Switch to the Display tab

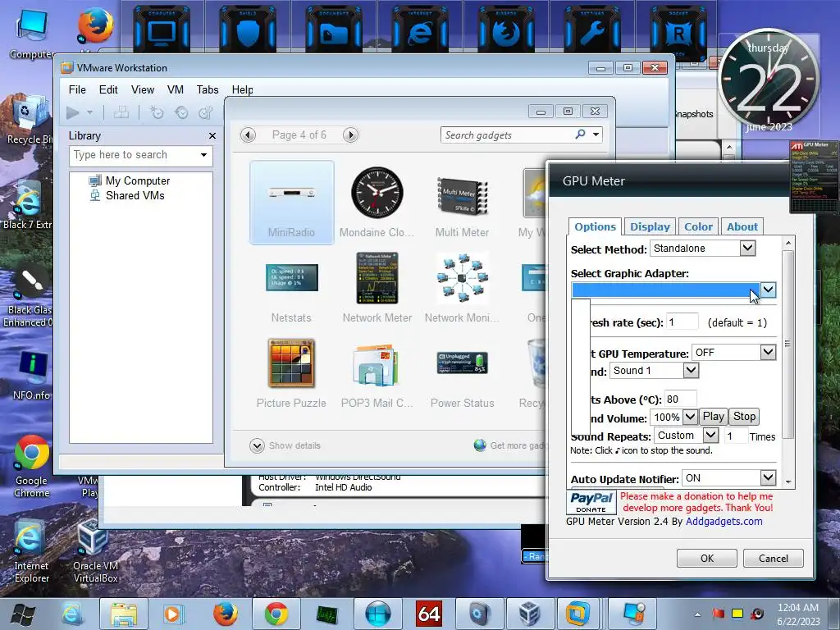tap(650, 226)
